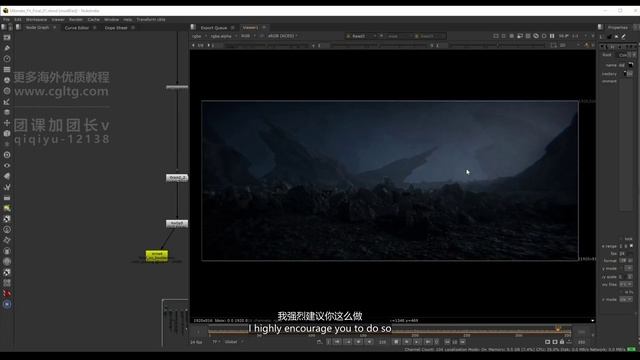This screenshot has height=360, width=640.
Task: Open the Transform nodes toolbar menu
Action: point(7,123)
